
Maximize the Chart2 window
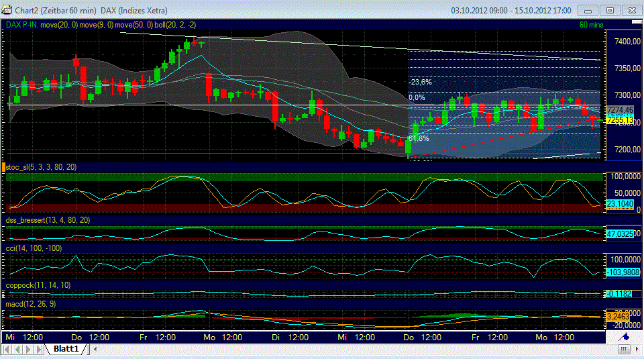610,10
